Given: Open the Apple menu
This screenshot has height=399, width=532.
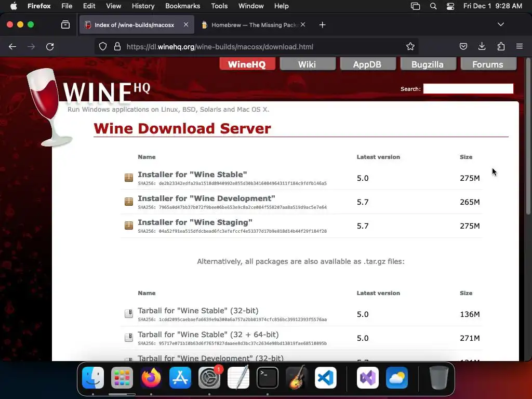Looking at the screenshot, I should coord(14,6).
